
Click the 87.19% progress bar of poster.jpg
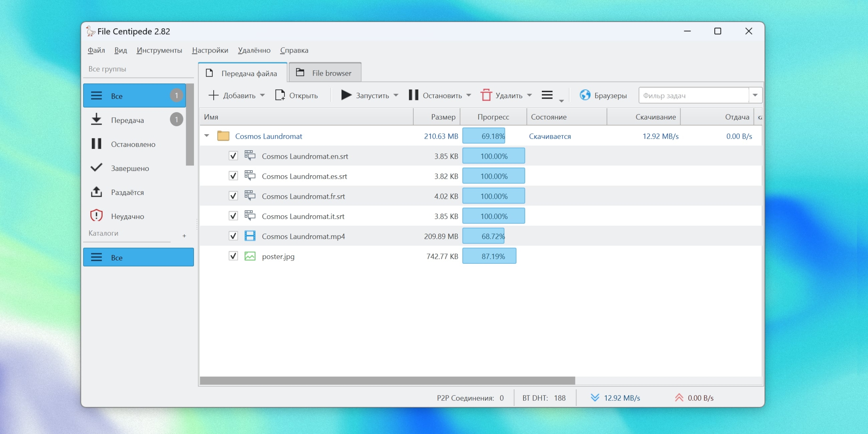(489, 256)
